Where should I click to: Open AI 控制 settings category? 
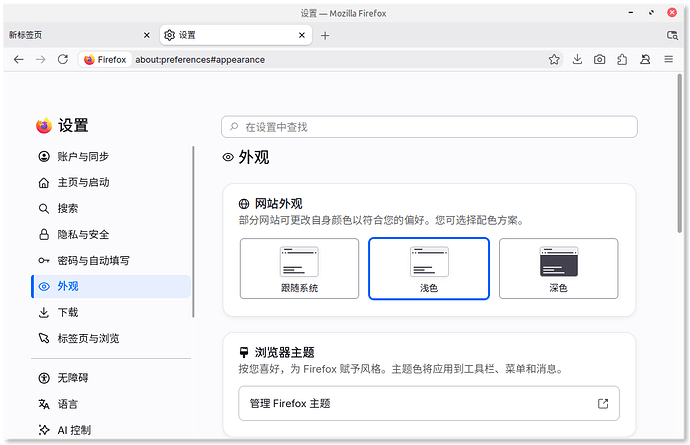pos(111,430)
